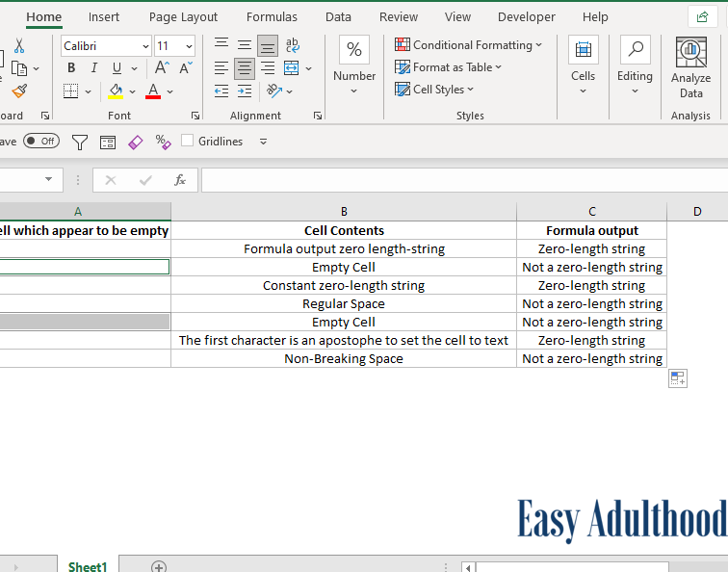The image size is (728, 572).
Task: Toggle Center horizontal alignment
Action: coord(245,68)
